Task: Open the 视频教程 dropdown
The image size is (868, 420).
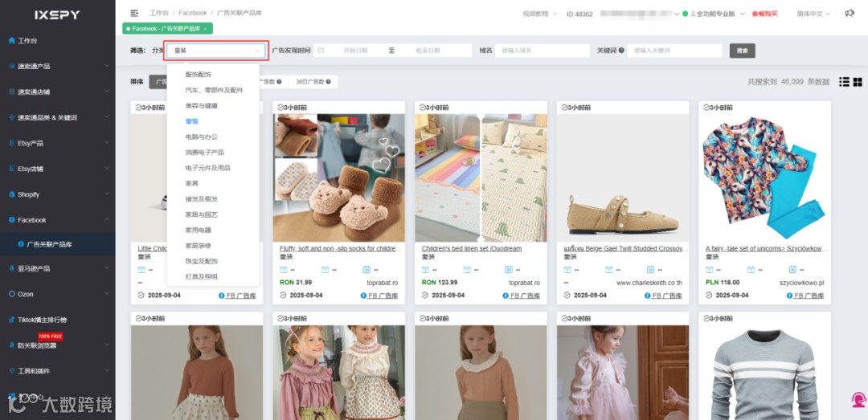Action: point(540,14)
